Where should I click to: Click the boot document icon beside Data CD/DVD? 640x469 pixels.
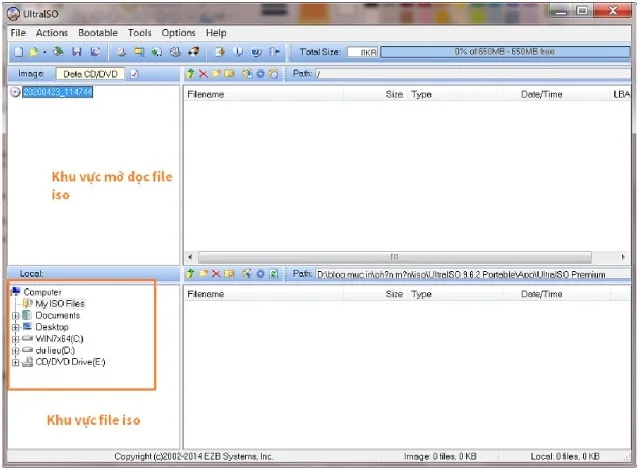point(134,74)
